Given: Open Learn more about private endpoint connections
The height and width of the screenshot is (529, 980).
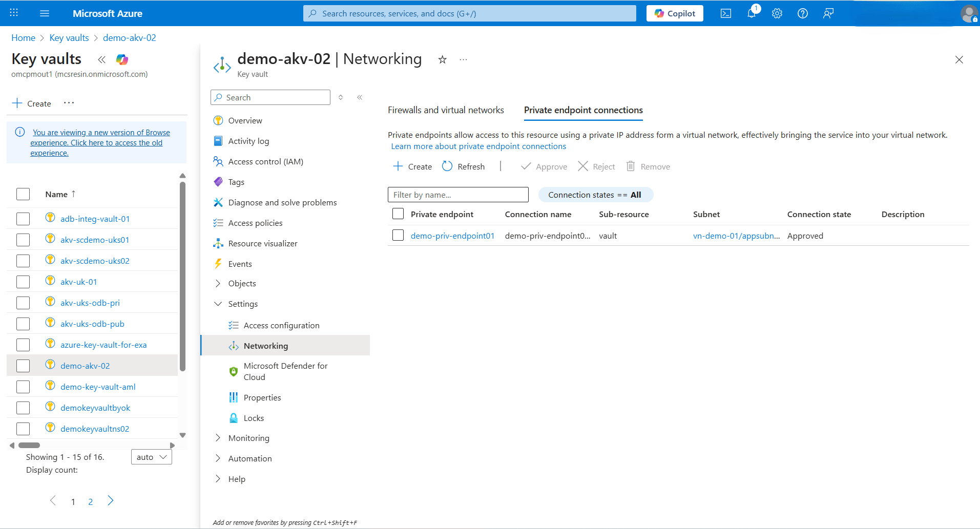Looking at the screenshot, I should [478, 146].
